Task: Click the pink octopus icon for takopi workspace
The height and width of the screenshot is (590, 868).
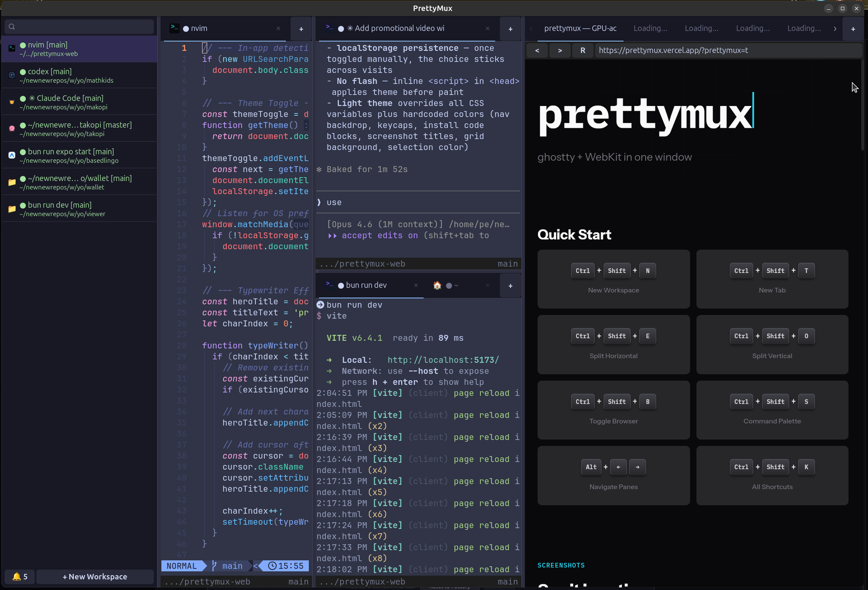Action: click(x=12, y=129)
